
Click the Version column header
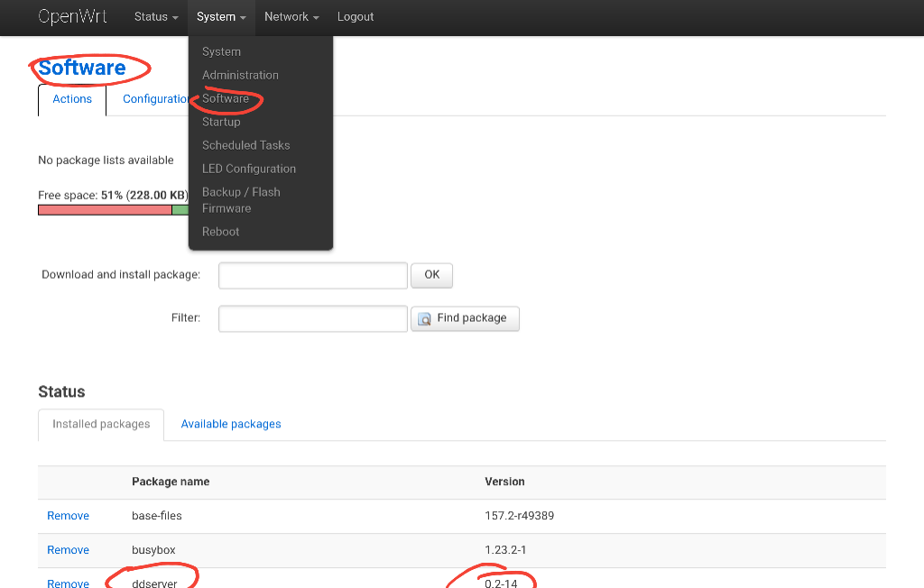[x=504, y=482]
